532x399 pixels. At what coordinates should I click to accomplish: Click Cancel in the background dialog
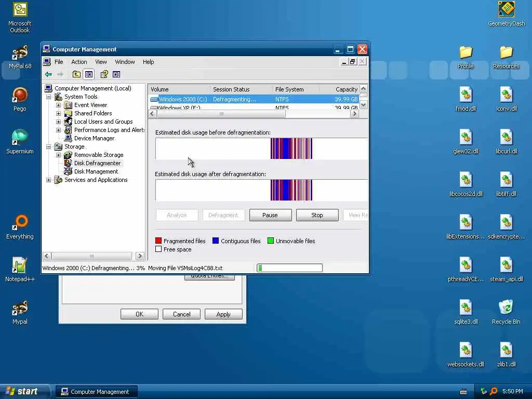(x=181, y=314)
